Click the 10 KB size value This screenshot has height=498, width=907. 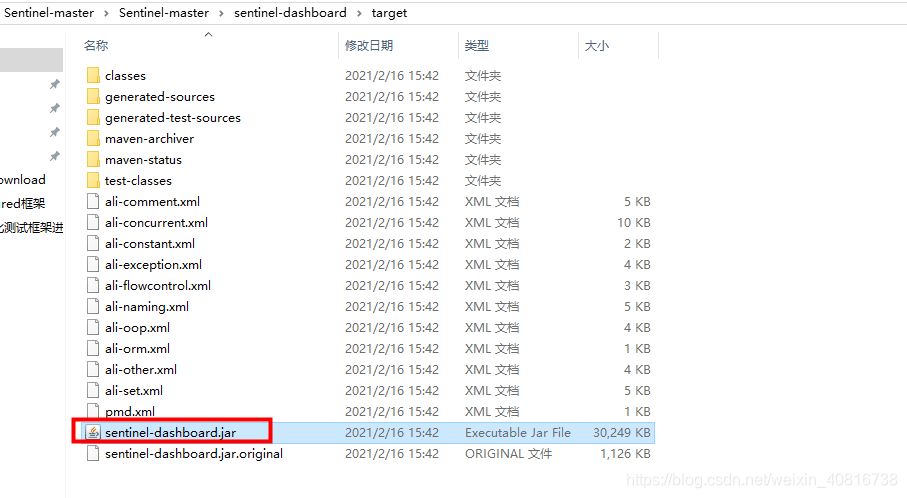634,223
